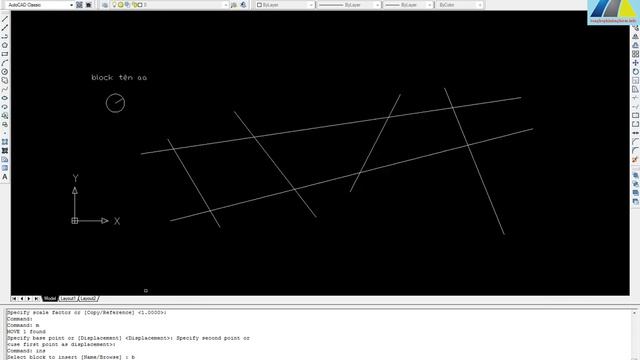Go to previous layout tab arrow
The image size is (640, 360).
22,299
